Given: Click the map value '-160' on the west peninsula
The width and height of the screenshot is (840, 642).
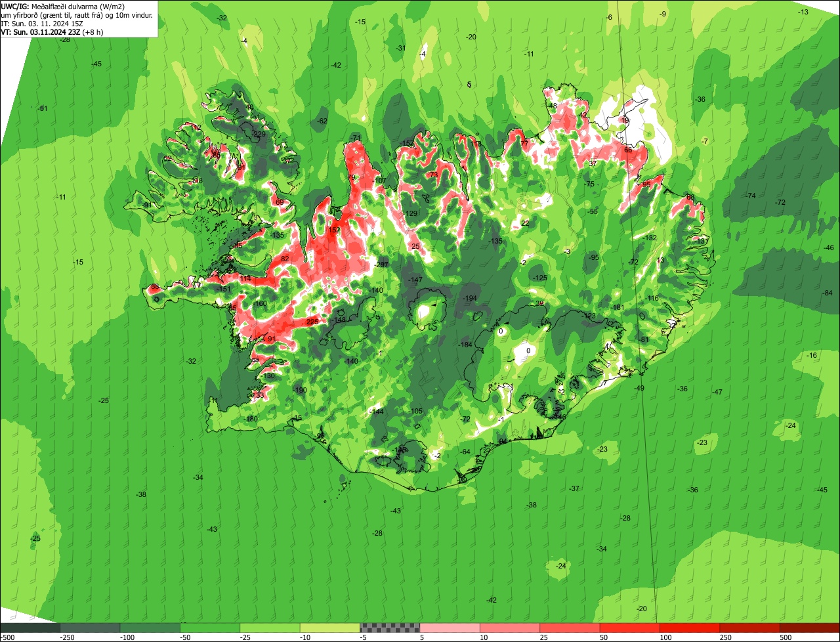Looking at the screenshot, I should pyautogui.click(x=261, y=303).
